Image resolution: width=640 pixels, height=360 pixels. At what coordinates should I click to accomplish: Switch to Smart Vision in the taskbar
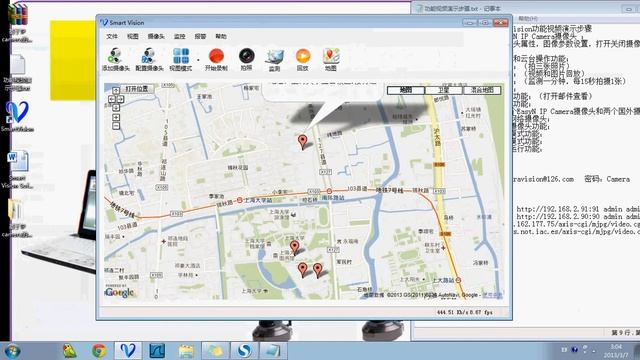[x=128, y=351]
